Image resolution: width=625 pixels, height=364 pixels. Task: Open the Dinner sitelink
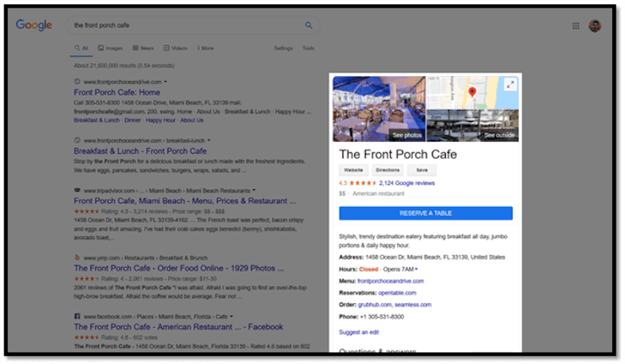click(133, 120)
